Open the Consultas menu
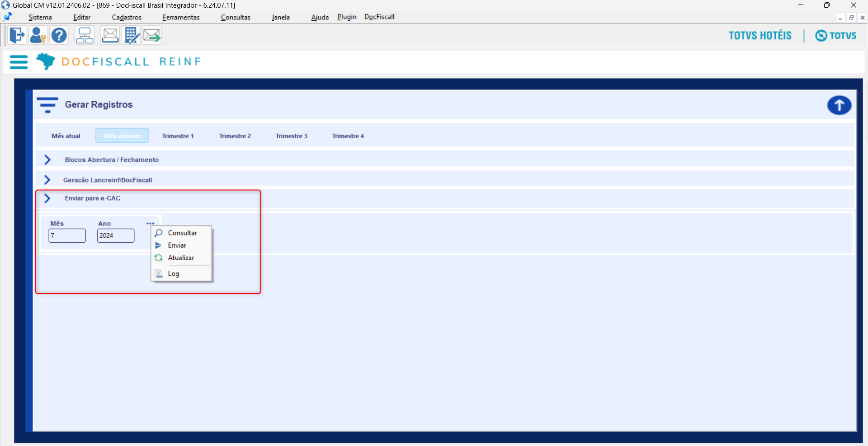This screenshot has height=446, width=868. [236, 17]
